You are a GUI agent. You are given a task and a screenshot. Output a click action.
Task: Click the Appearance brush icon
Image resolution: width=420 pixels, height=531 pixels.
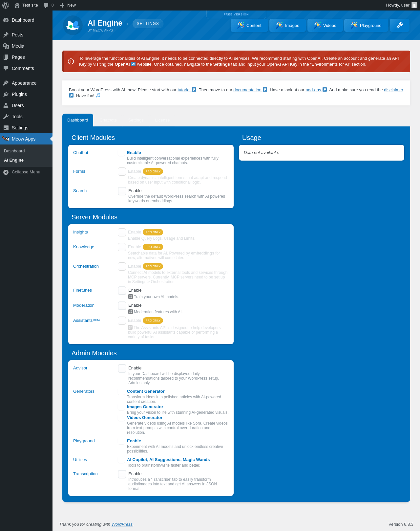[6, 83]
